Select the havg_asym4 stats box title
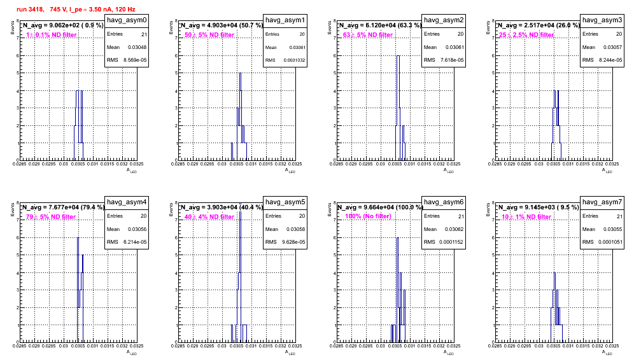Screen dimensions: 634x364 point(127,202)
